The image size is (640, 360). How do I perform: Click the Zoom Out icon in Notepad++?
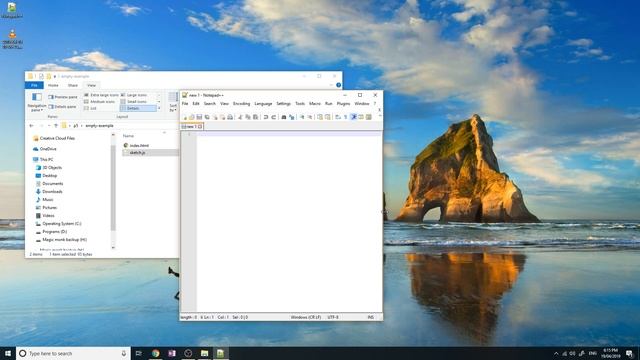[x=310, y=117]
